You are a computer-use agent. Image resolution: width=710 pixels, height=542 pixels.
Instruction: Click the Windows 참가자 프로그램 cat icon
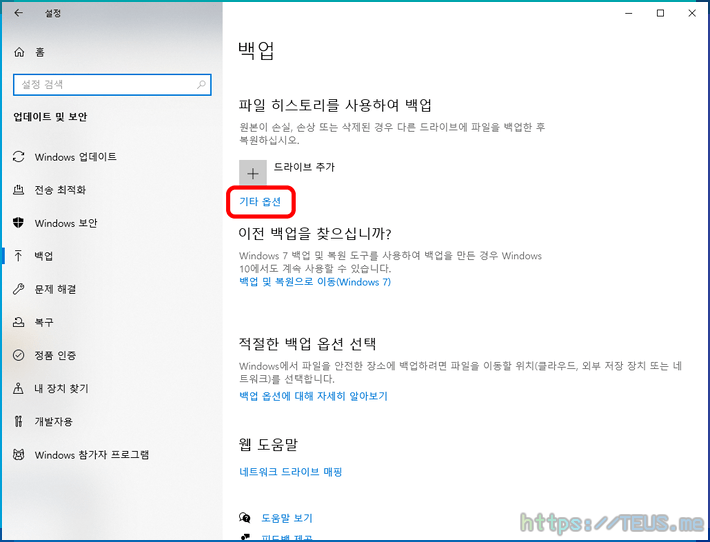click(x=19, y=455)
